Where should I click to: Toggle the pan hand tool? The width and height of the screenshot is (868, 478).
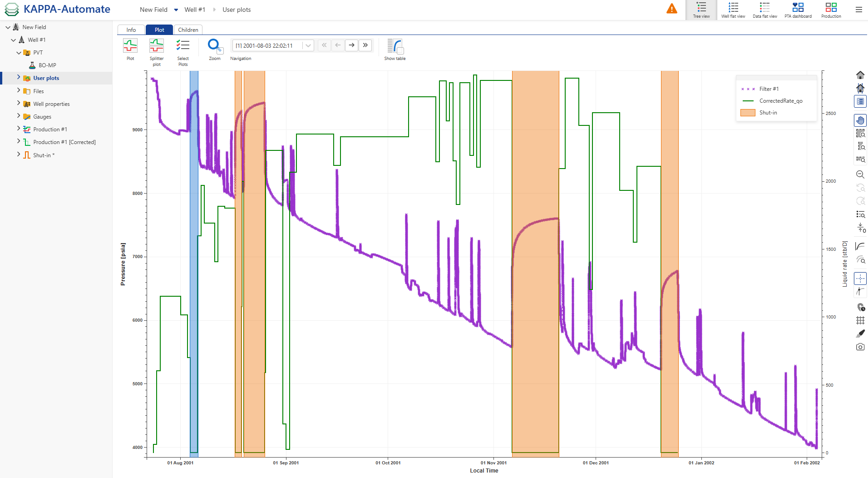[x=860, y=120]
